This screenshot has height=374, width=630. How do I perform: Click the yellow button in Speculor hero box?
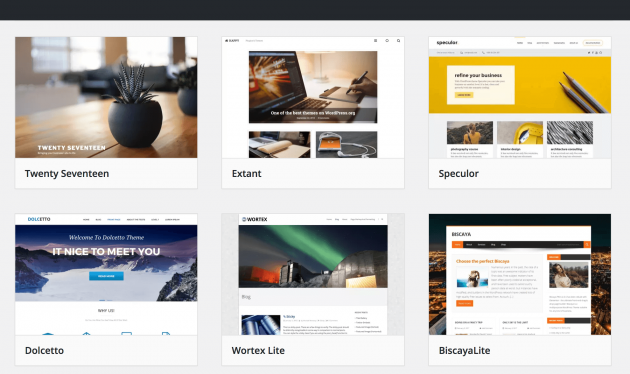pyautogui.click(x=464, y=95)
